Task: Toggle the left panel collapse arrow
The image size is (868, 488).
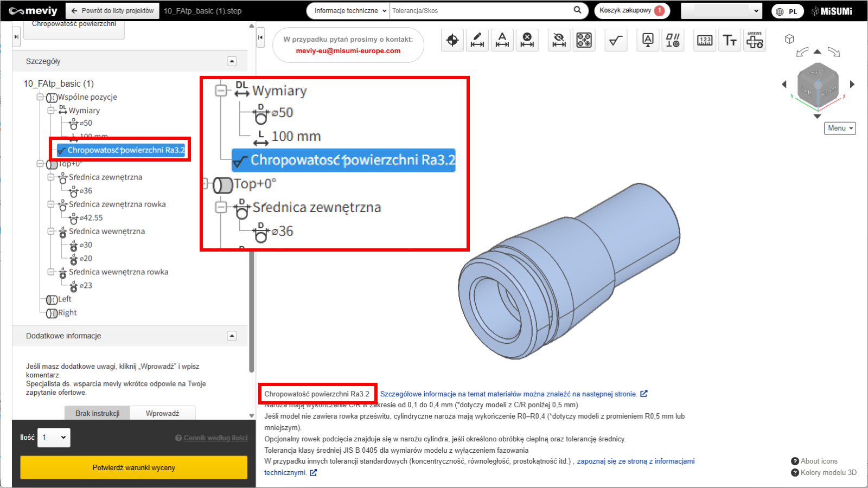Action: tap(260, 37)
